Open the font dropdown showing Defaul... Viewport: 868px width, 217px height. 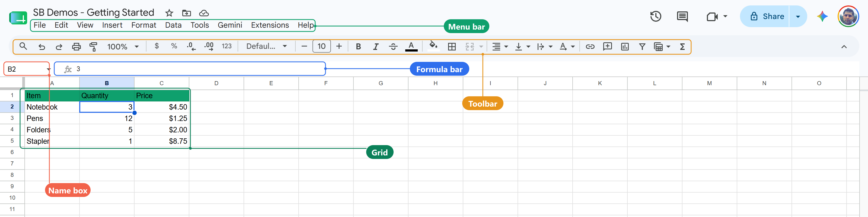click(266, 46)
